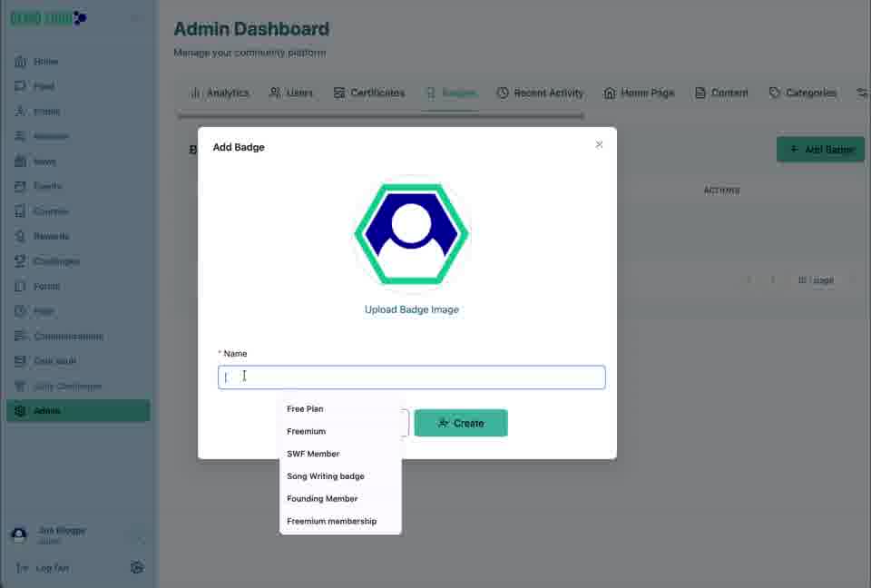The height and width of the screenshot is (588, 871).
Task: Switch to the Categories tab
Action: [x=803, y=93]
